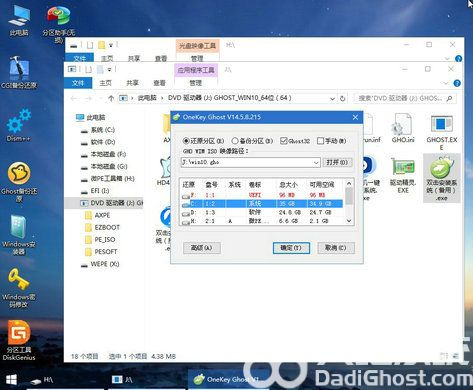This screenshot has height=390, width=473.
Task: Launch CGI备份还原 from the desktop
Action: tap(19, 72)
